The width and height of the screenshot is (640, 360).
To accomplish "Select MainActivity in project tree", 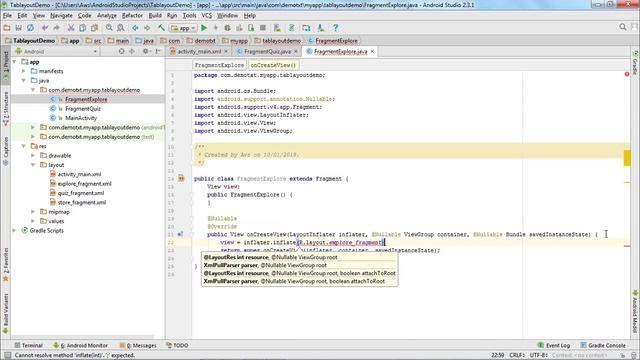I will pos(81,118).
